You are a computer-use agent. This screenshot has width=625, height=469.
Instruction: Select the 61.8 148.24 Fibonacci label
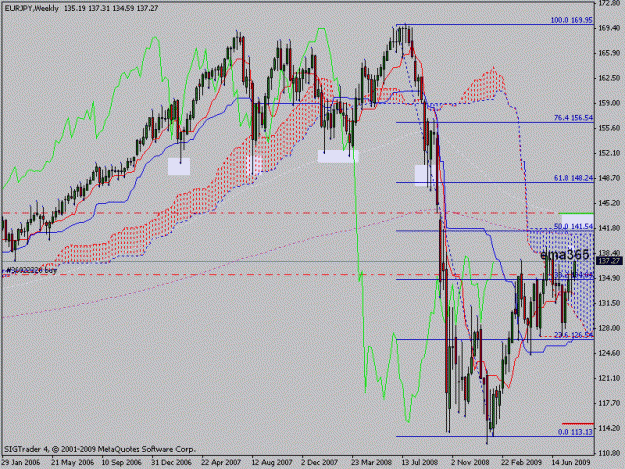573,178
